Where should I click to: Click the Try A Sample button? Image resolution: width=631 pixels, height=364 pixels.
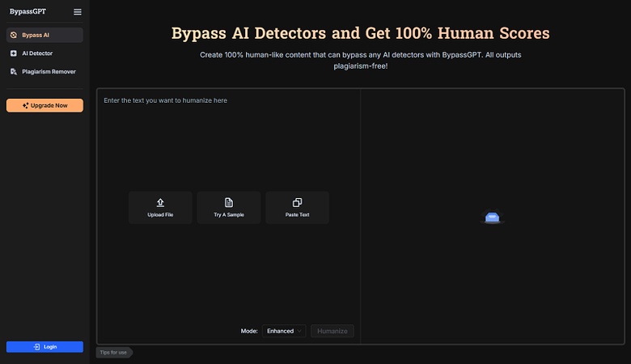click(x=229, y=208)
